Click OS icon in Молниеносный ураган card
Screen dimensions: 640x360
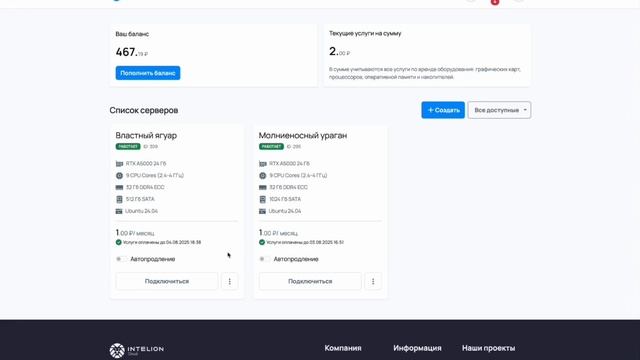[x=262, y=211]
